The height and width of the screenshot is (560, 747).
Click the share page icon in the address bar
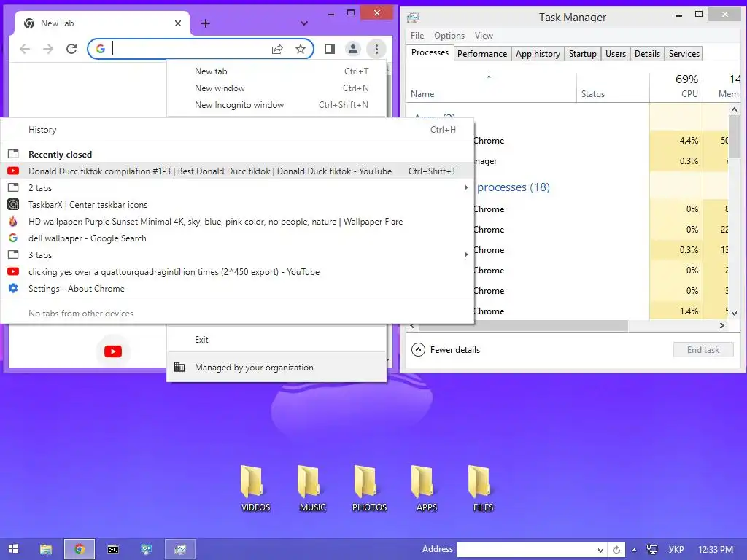[x=277, y=49]
